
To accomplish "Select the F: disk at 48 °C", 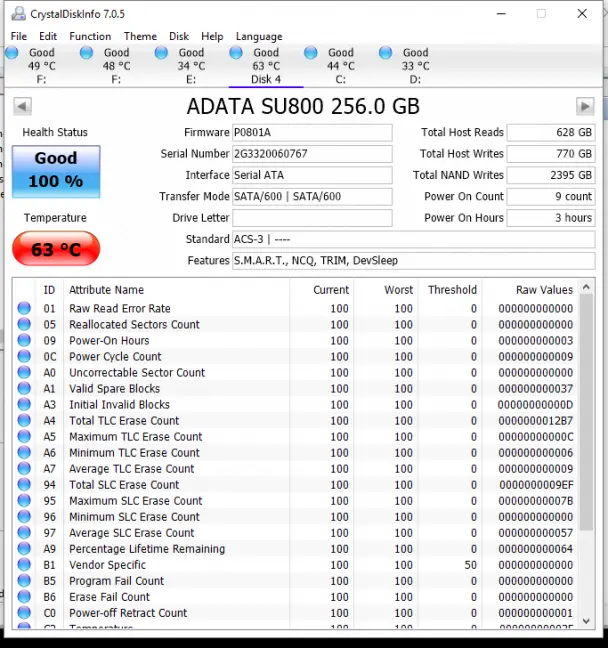I will click(116, 66).
